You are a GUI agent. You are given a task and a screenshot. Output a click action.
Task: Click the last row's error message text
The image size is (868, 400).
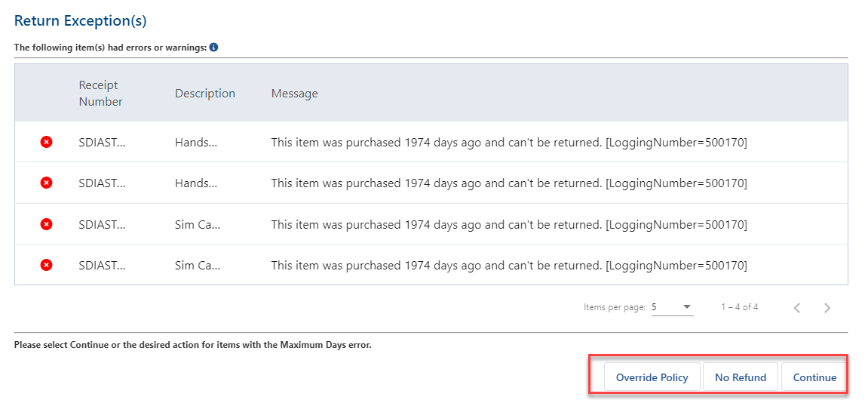pyautogui.click(x=509, y=266)
